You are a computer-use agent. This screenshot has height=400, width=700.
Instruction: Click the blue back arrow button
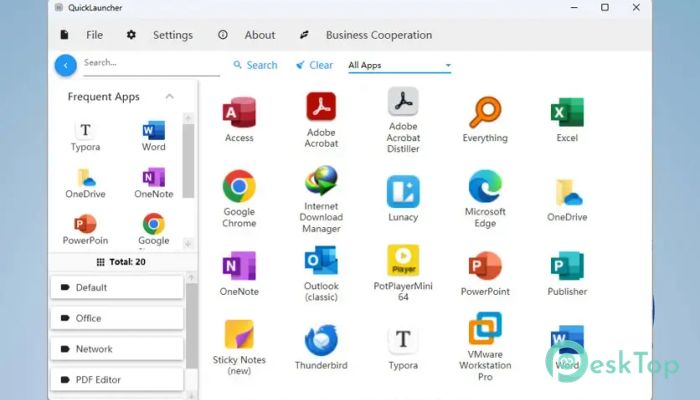coord(66,66)
